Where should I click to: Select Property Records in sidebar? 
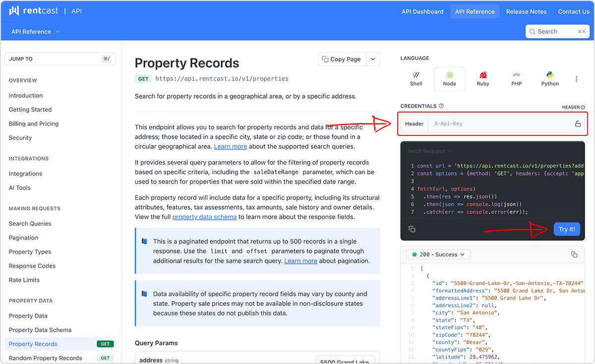60,344
